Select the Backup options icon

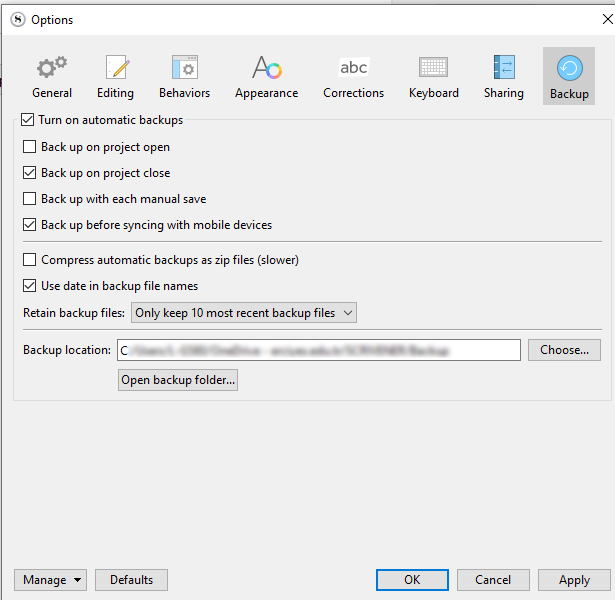point(569,77)
